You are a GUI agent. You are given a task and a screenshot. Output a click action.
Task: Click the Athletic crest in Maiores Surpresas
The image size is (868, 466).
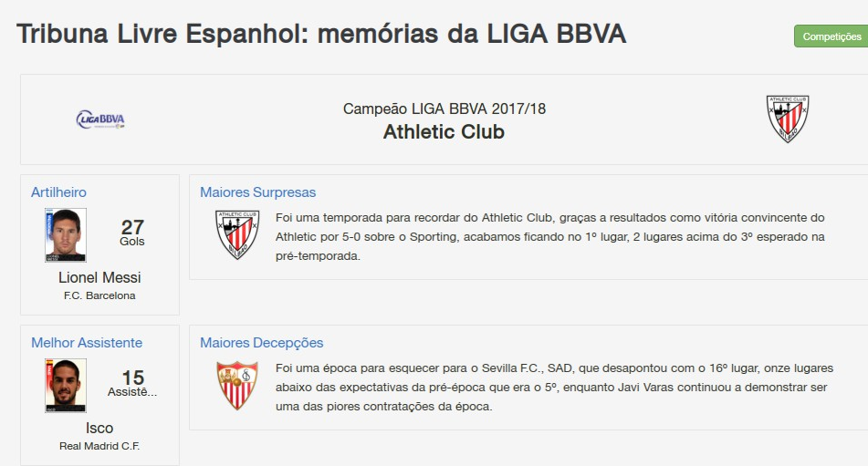click(x=237, y=234)
